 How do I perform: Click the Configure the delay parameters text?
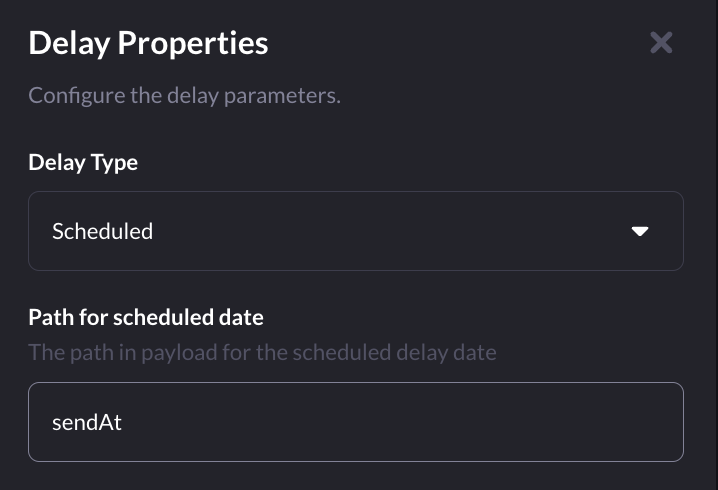point(185,96)
